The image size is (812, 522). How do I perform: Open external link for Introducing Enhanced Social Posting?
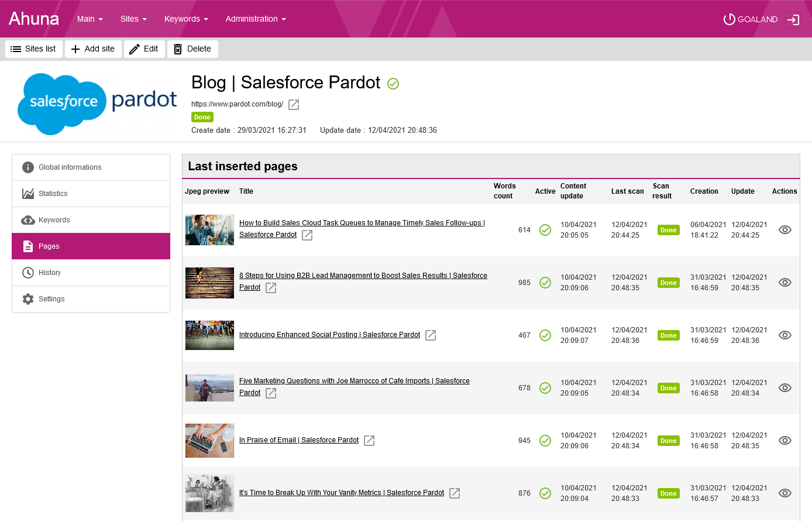coord(431,335)
